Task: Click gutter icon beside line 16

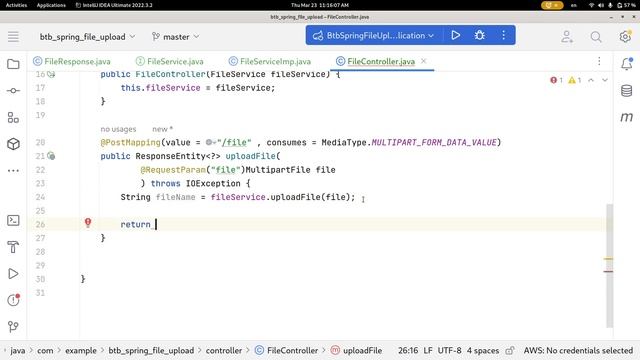Action: click(51, 74)
